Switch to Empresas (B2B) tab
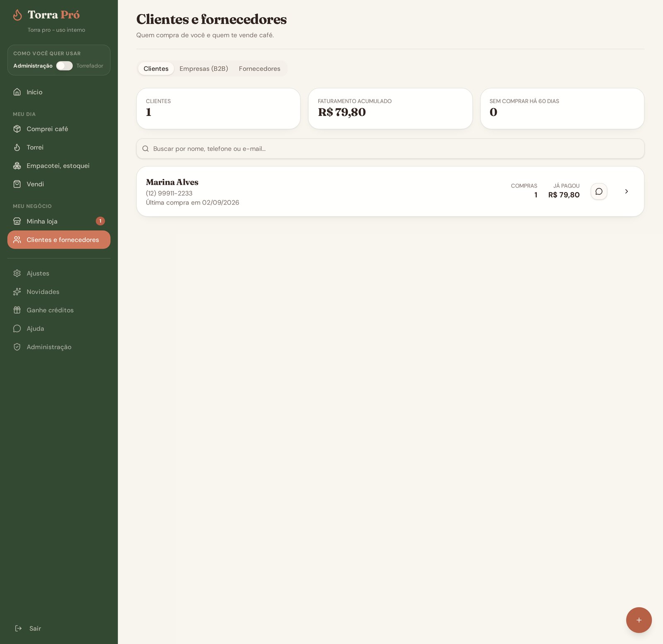This screenshot has height=644, width=663. point(204,68)
